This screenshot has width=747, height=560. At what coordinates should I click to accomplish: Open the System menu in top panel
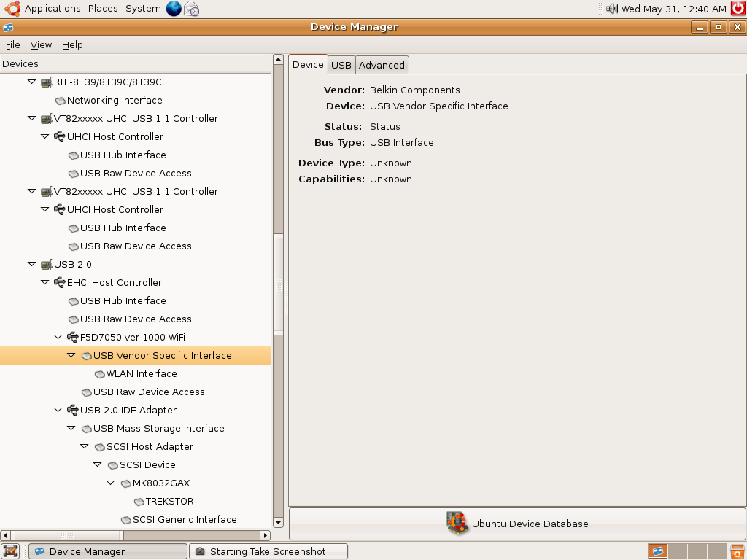[x=143, y=9]
